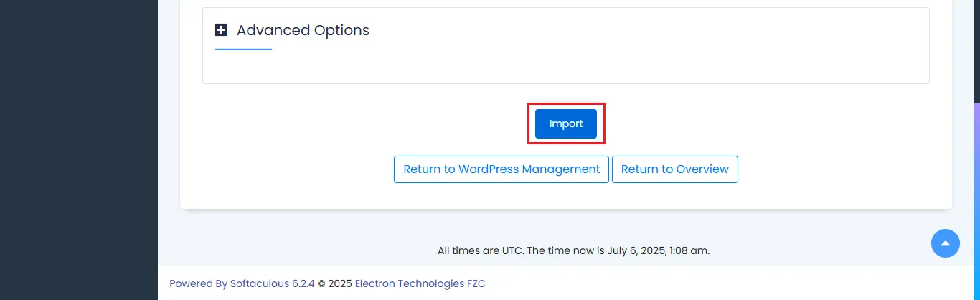Click the dark left sidebar area
The image size is (980, 300).
tap(79, 150)
